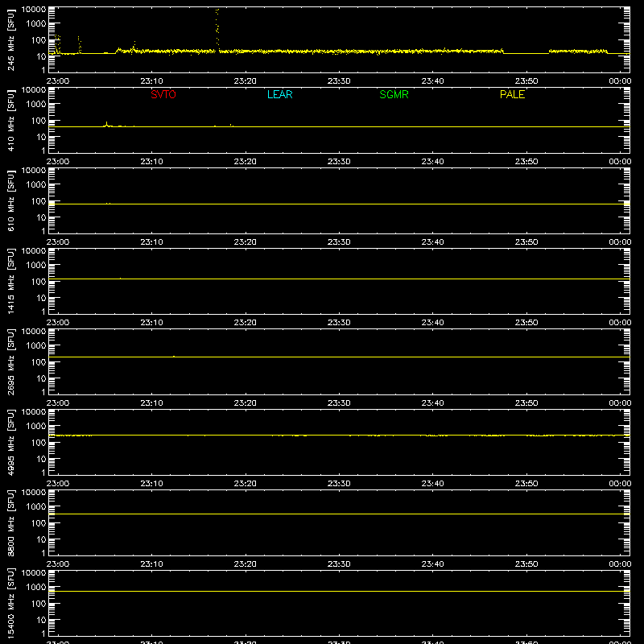Select the 15400 MHz [SFU] axis title
644x644 pixels.
tap(10, 603)
